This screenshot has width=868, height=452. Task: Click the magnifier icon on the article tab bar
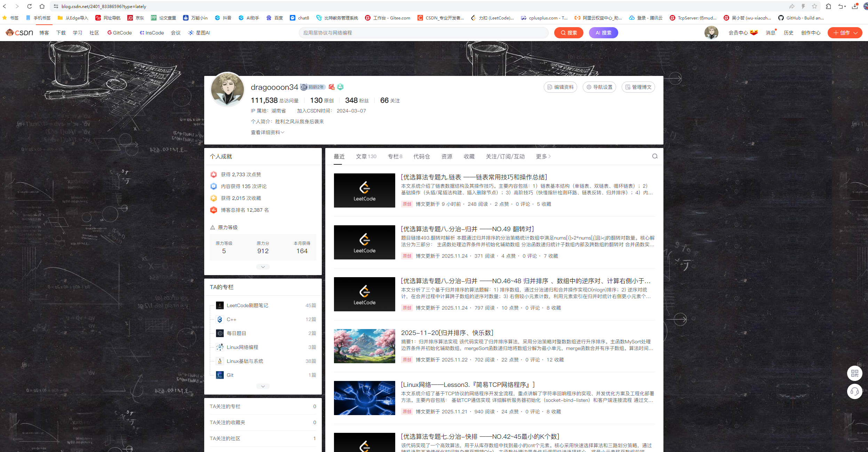pyautogui.click(x=654, y=156)
